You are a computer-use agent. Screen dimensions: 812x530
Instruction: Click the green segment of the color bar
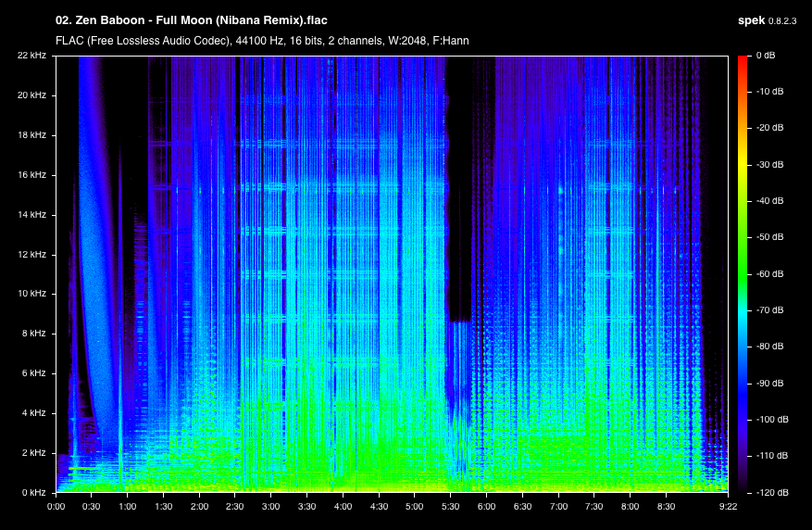click(743, 254)
